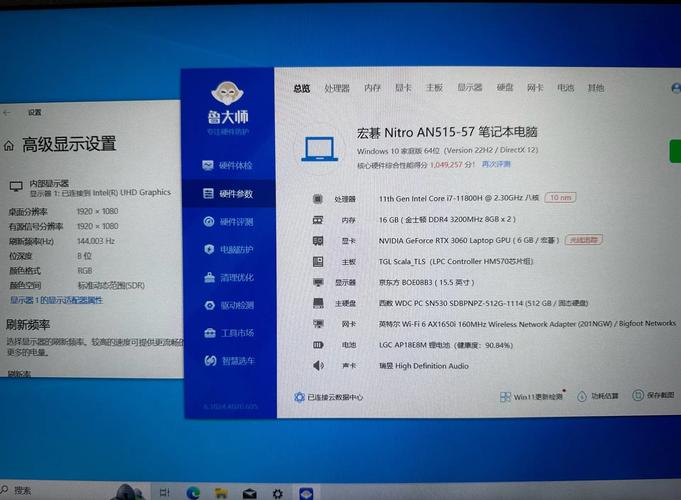Click the 网卡 row network icon
Image resolution: width=681 pixels, height=500 pixels.
(x=318, y=324)
